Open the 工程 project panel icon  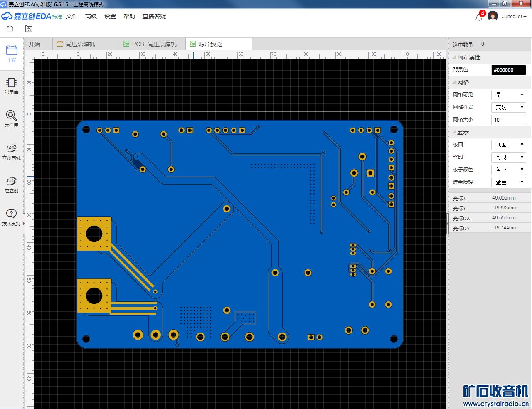point(12,53)
